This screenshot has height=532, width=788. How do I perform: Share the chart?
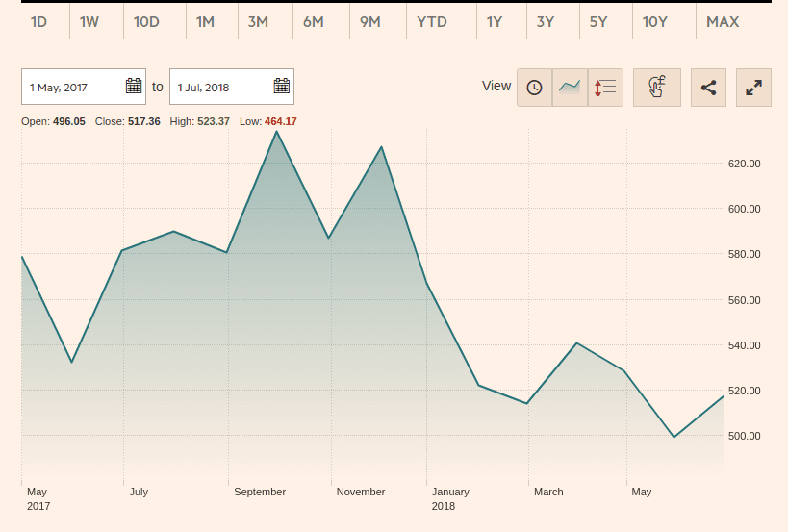[708, 88]
